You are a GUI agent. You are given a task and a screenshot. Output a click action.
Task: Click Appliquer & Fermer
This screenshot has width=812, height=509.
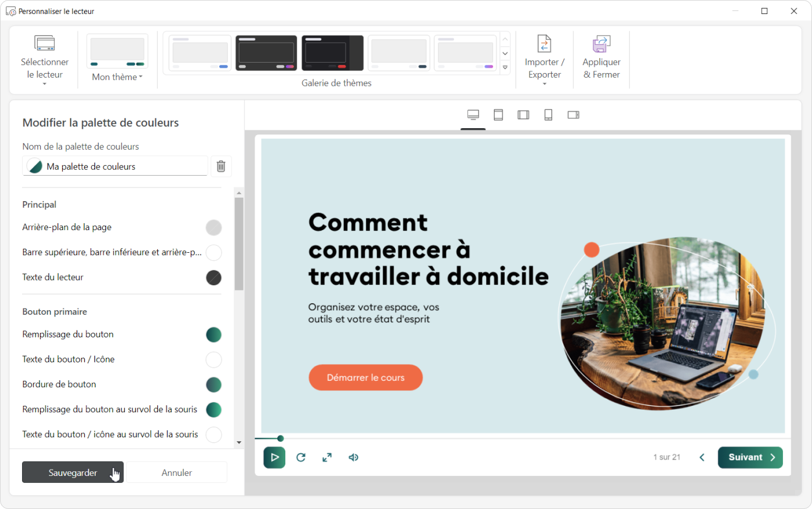pyautogui.click(x=601, y=60)
